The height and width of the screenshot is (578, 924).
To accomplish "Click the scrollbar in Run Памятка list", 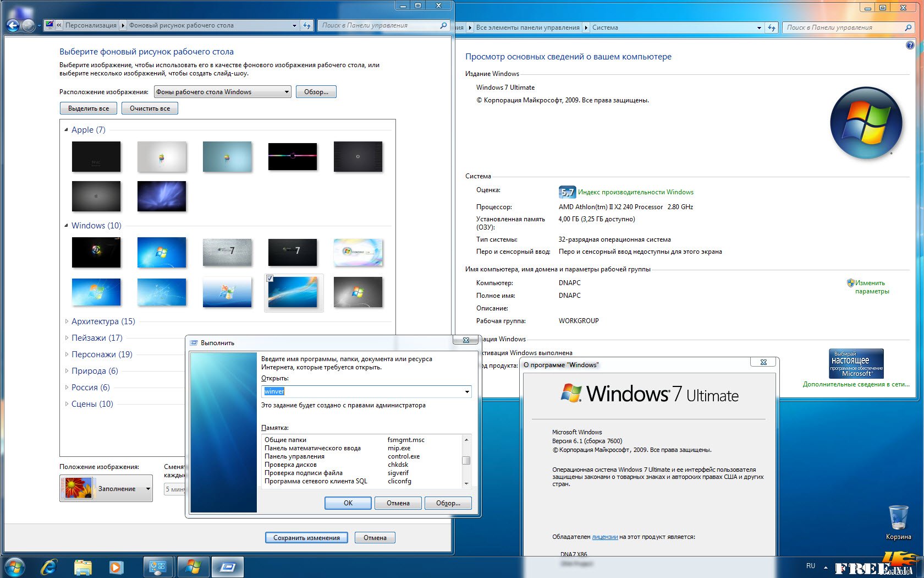I will click(x=466, y=461).
